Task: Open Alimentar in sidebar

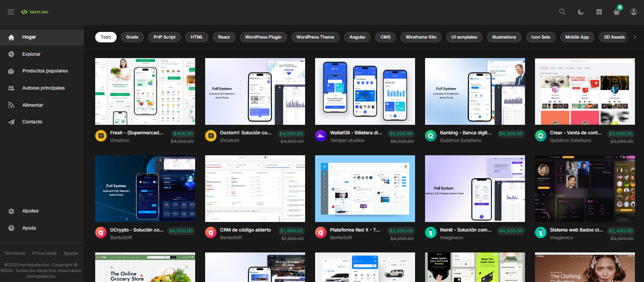Action: click(42, 105)
